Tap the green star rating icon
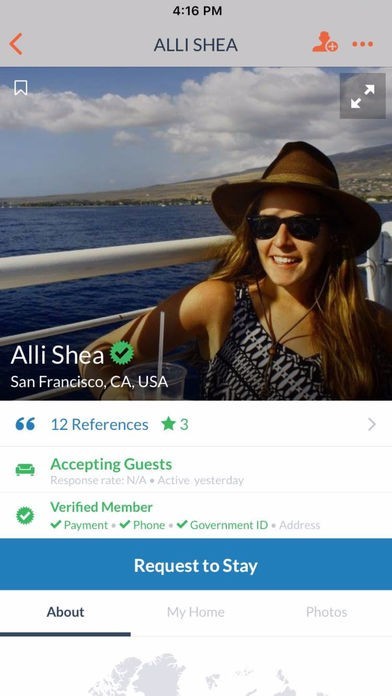 point(169,424)
